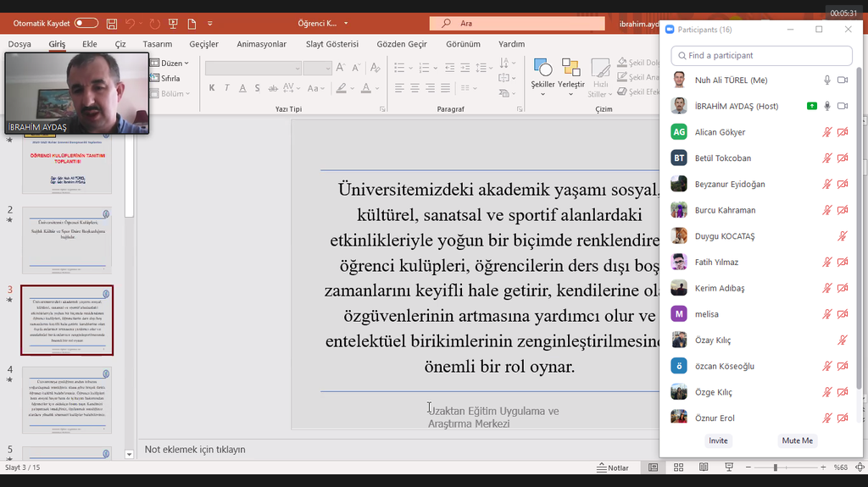Apply italic T formatting
The width and height of the screenshot is (868, 487).
[x=227, y=88]
